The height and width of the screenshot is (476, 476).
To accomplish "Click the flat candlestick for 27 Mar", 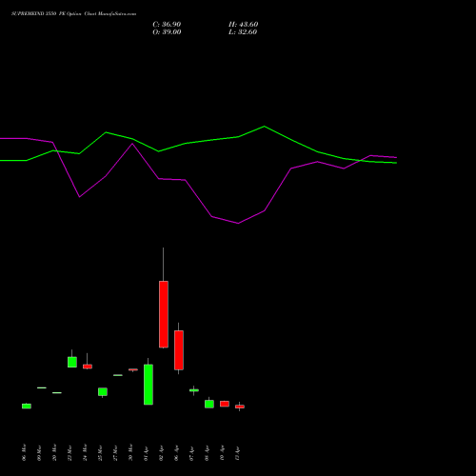I will (118, 375).
